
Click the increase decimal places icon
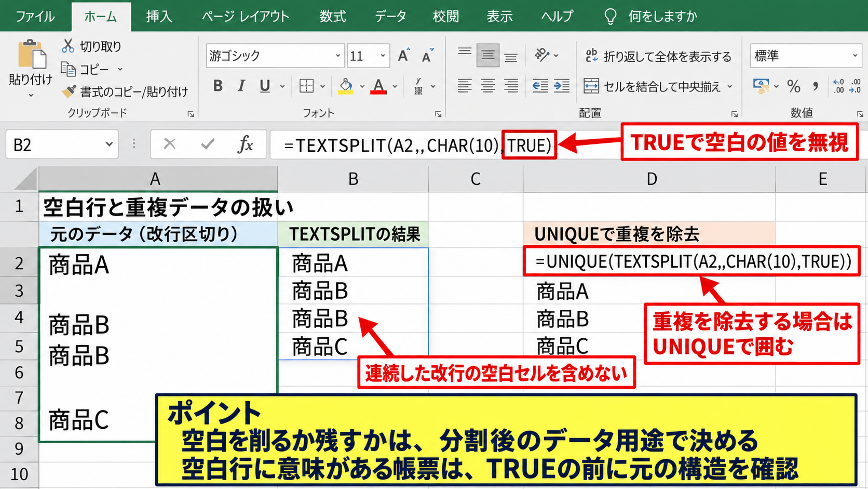pos(838,86)
